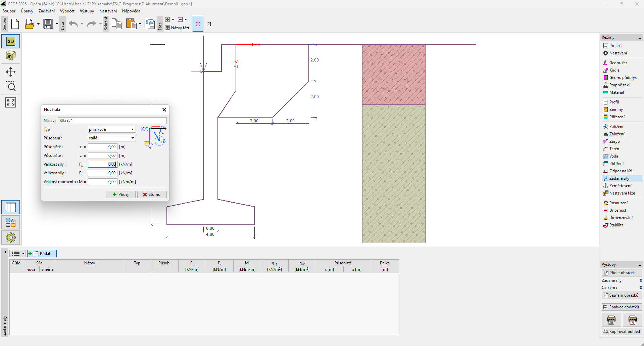Click the Save file icon
Screen dimensions: 644x346
point(48,24)
